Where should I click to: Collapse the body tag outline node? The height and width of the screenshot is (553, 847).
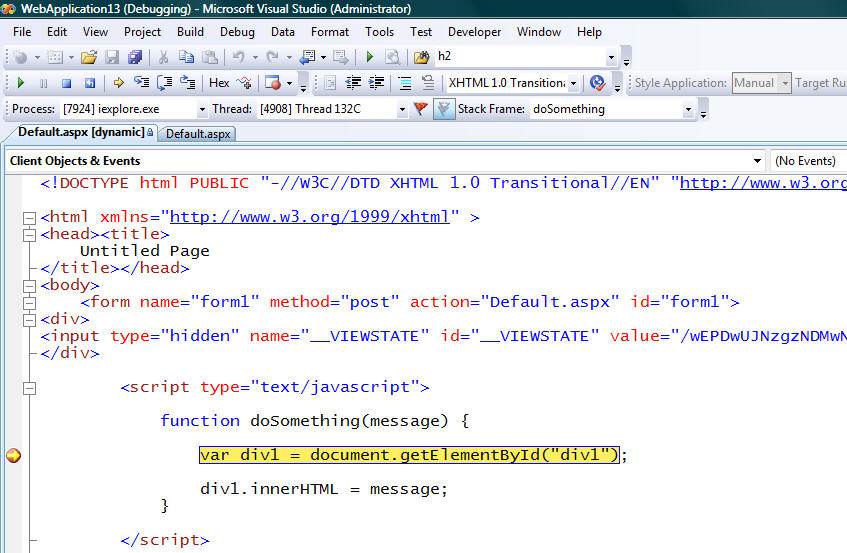(29, 286)
